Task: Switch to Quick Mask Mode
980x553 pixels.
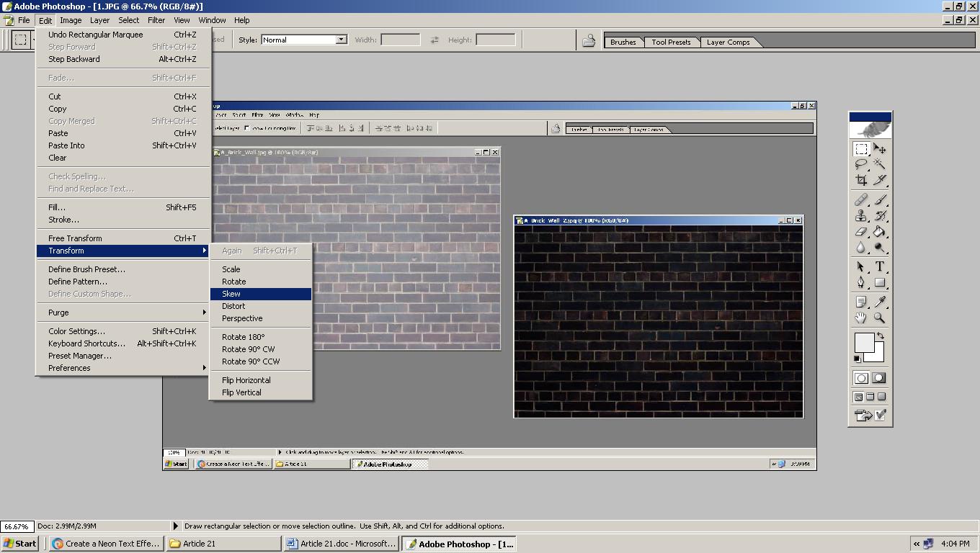Action: [879, 378]
